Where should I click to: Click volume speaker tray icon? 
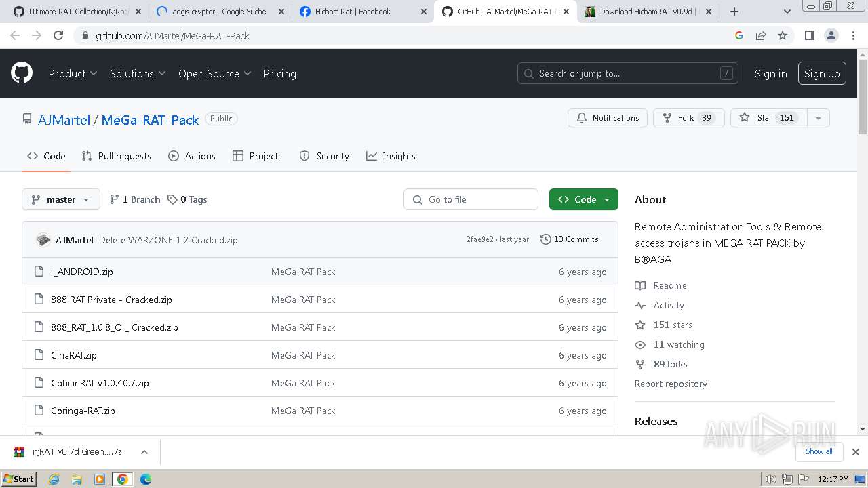pyautogui.click(x=770, y=479)
